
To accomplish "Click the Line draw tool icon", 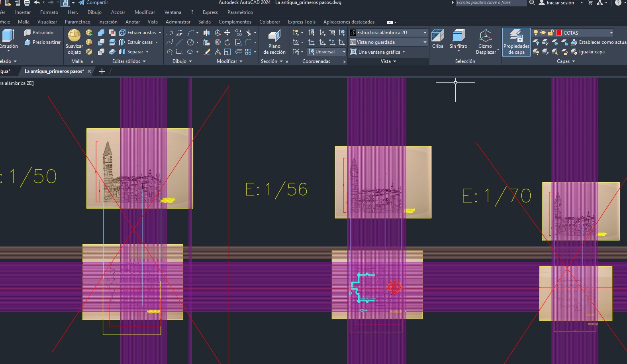I will pos(179,42).
